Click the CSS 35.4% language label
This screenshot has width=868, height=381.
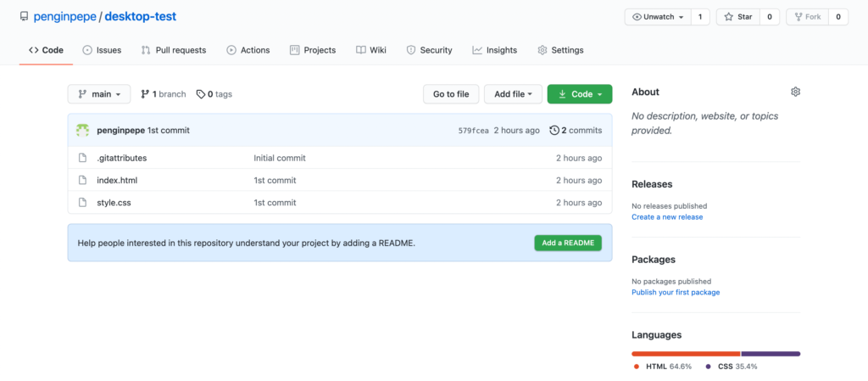(x=732, y=367)
